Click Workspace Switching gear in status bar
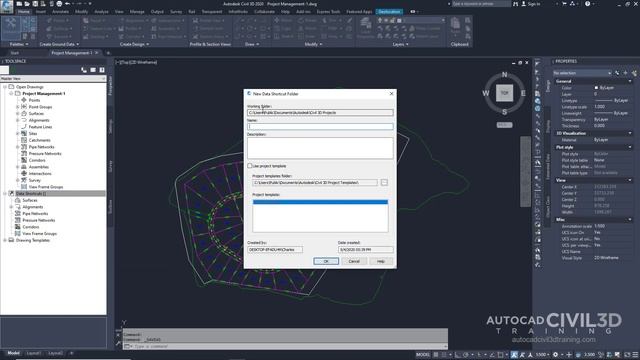Viewport: 640px width, 360px height. coord(556,354)
